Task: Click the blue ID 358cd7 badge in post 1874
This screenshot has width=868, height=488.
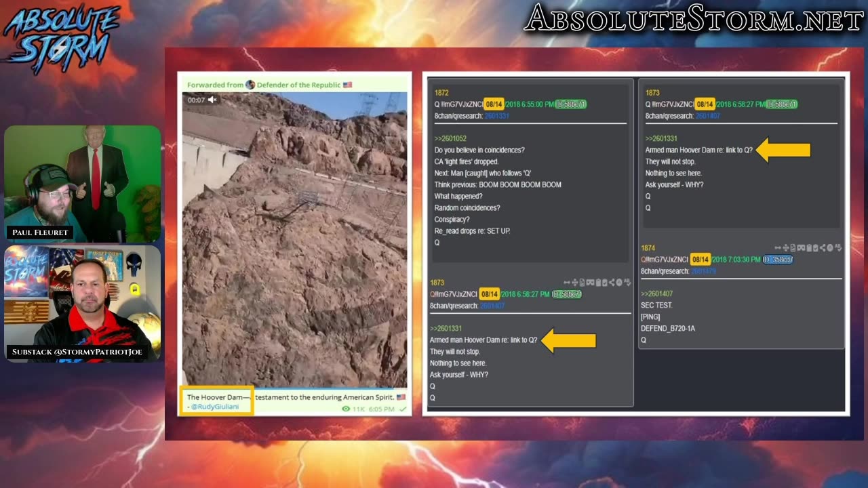Action: click(x=778, y=260)
